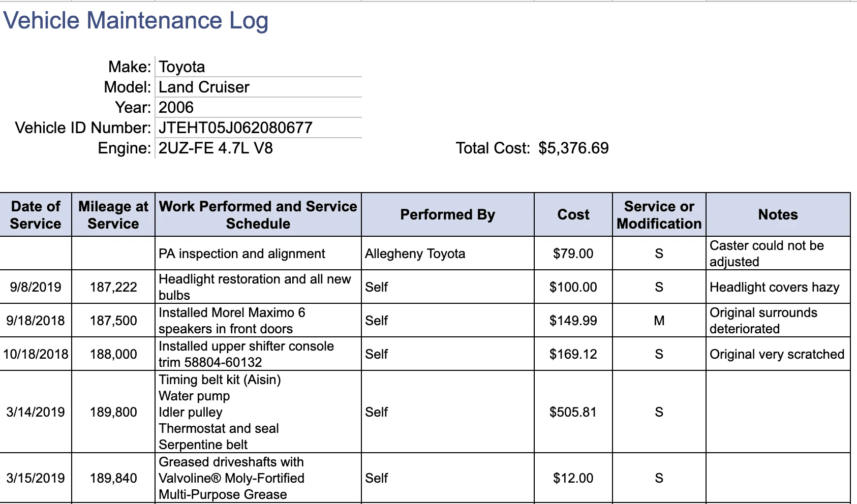Image resolution: width=857 pixels, height=504 pixels.
Task: Select the PA inspection and alignment cell
Action: pos(258,254)
